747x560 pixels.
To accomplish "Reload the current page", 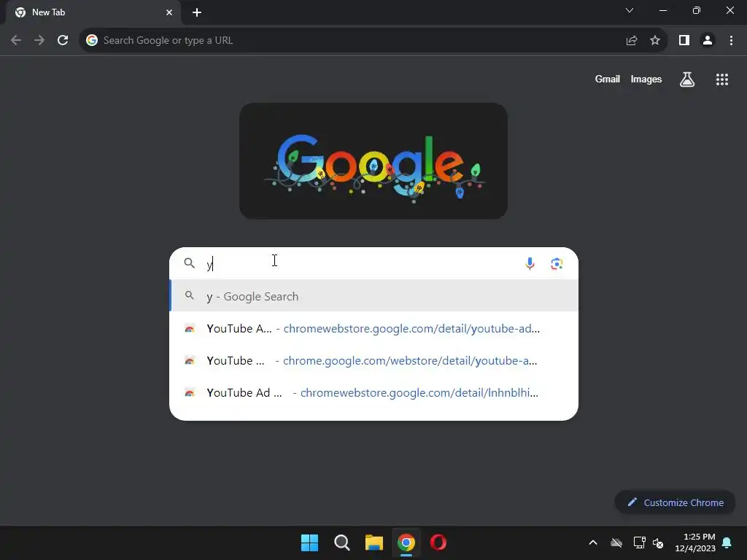I will pos(63,41).
